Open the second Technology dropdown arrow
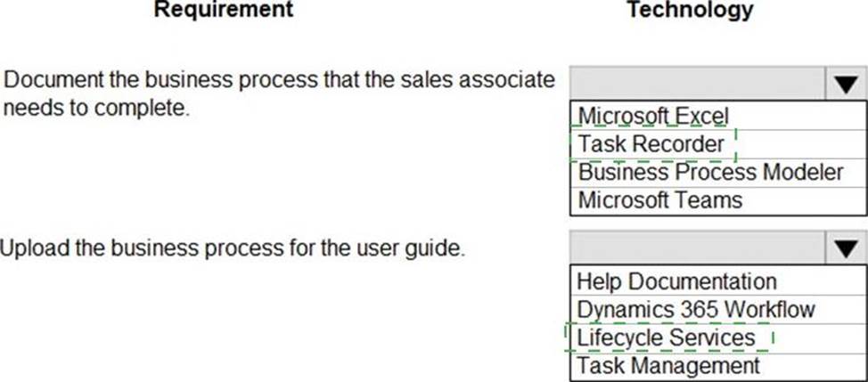 [844, 248]
